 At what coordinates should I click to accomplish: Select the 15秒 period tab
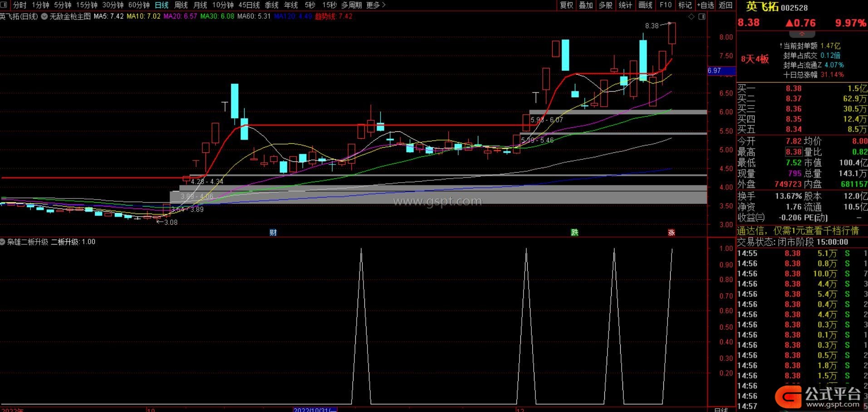329,5
